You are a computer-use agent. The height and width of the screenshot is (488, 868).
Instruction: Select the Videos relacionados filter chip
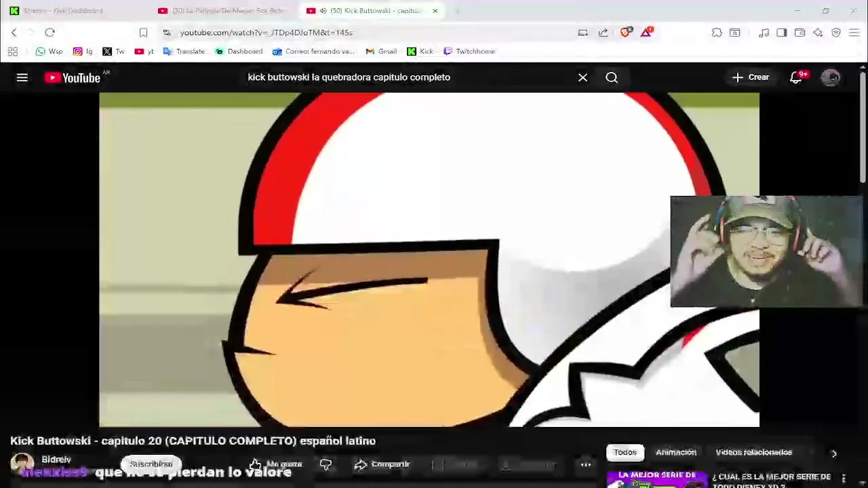pyautogui.click(x=754, y=452)
